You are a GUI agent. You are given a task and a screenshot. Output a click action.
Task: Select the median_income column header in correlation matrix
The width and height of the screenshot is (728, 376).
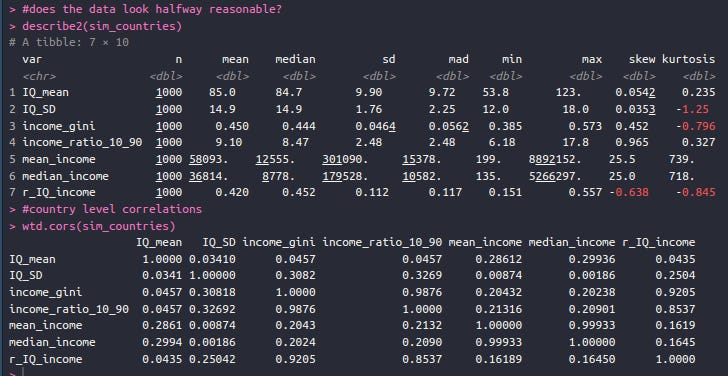(x=572, y=242)
